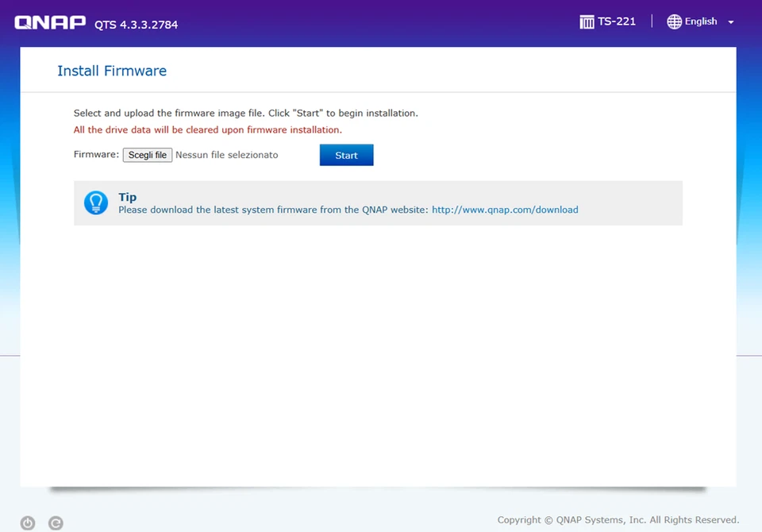This screenshot has height=532, width=762.
Task: Click the Scegli file button
Action: (x=148, y=155)
